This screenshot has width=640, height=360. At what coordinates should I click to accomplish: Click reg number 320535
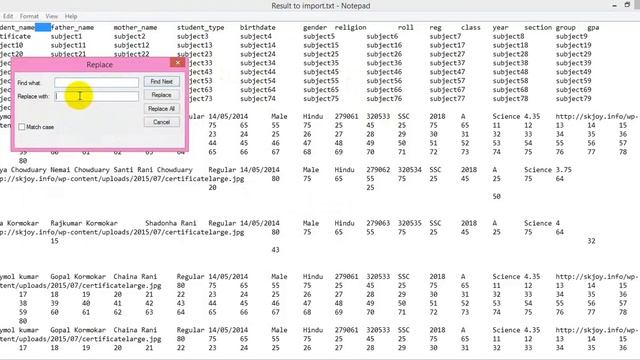(410, 223)
